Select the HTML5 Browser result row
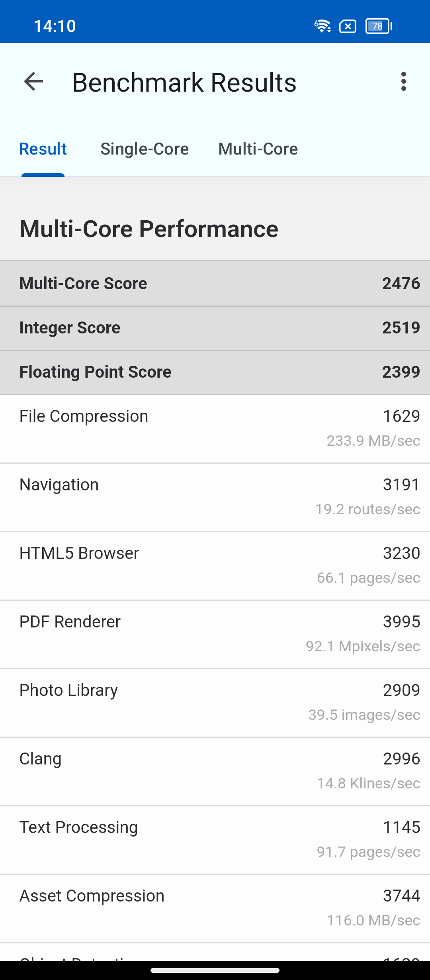The width and height of the screenshot is (430, 980). tap(215, 566)
